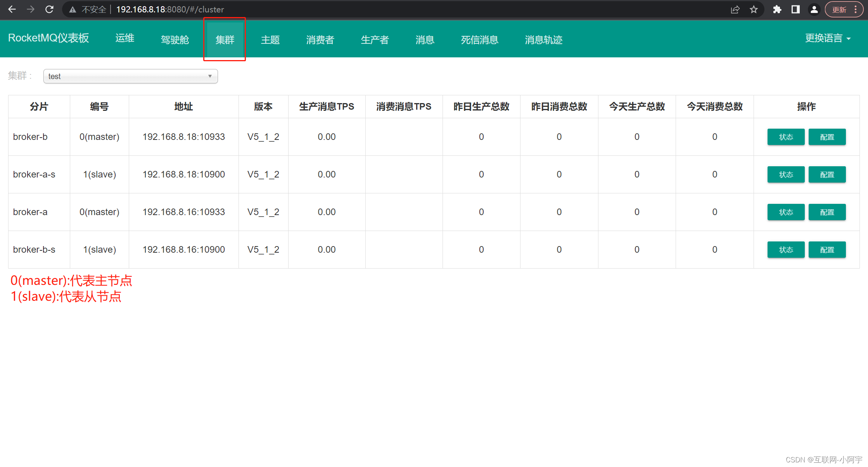Reload the page with the refresh icon
Viewport: 868px width, 467px height.
49,9
